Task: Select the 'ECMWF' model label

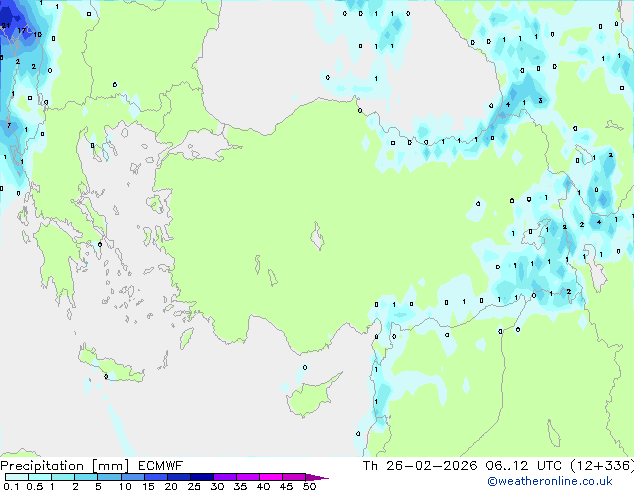Action: tap(161, 466)
